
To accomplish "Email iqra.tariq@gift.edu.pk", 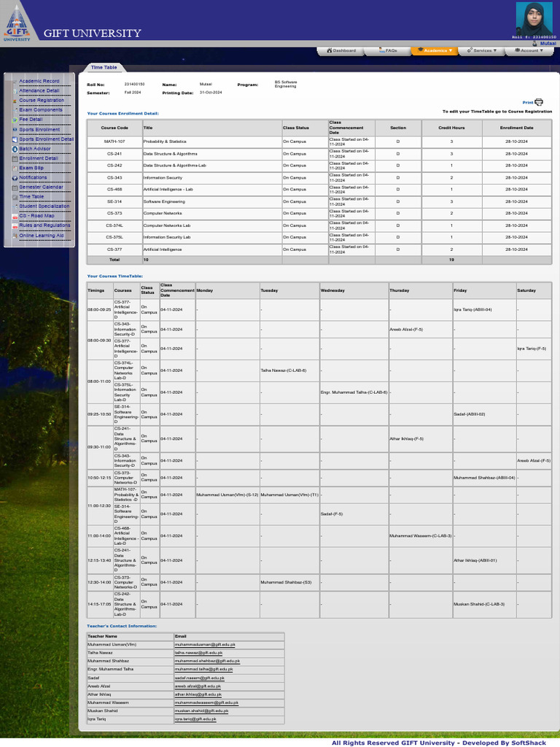I will click(x=195, y=719).
